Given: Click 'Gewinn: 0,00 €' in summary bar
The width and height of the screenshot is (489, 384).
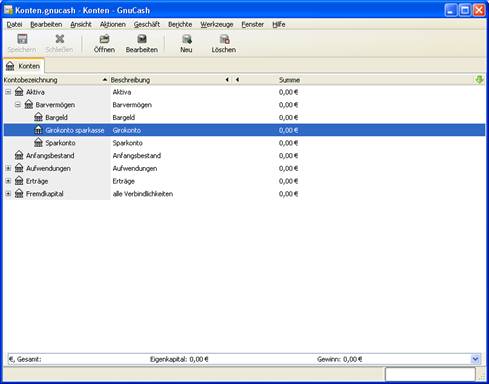Looking at the screenshot, I should coord(339,359).
